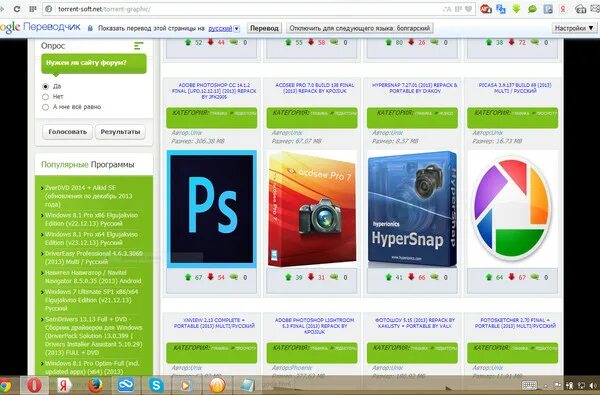
Task: Click the Picasa logo image
Action: (x=512, y=209)
